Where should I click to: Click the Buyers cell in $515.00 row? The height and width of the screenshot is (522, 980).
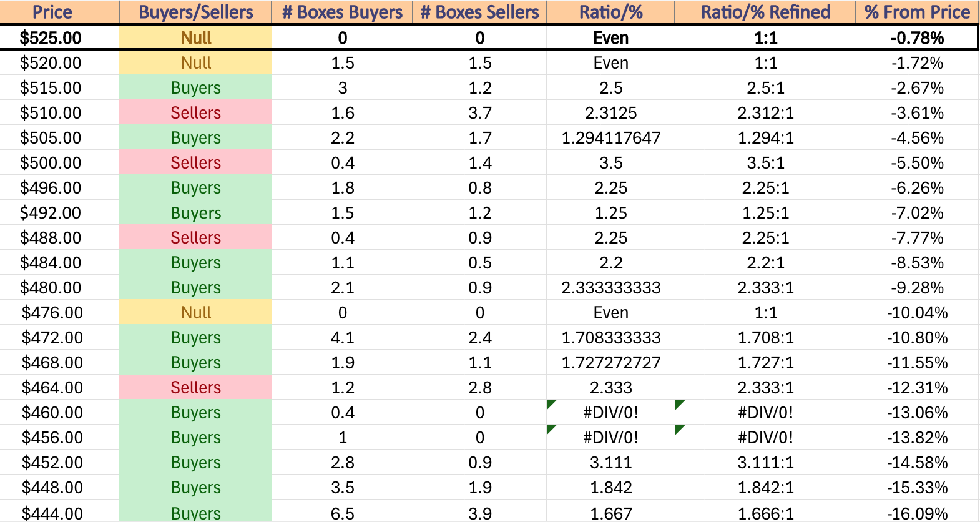coord(195,87)
